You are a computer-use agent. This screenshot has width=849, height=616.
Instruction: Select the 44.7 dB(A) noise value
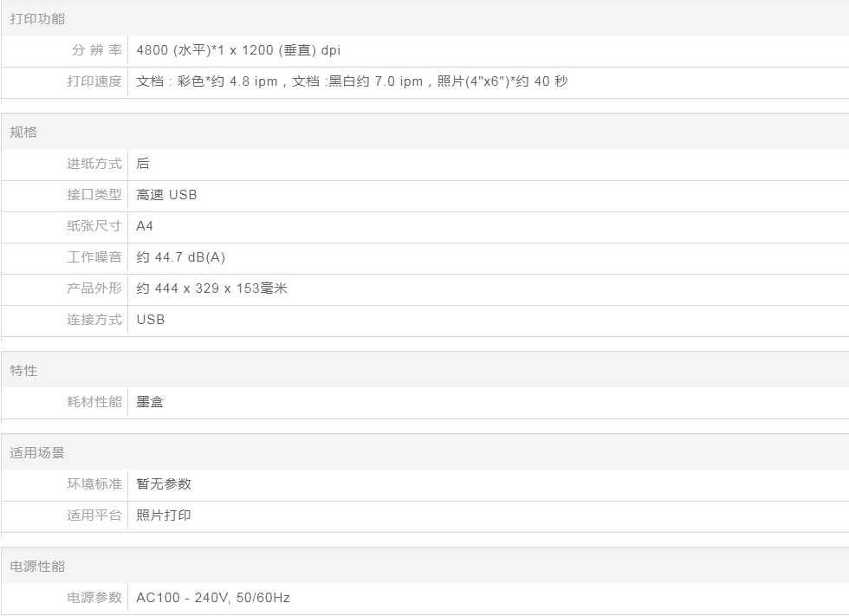[x=181, y=257]
